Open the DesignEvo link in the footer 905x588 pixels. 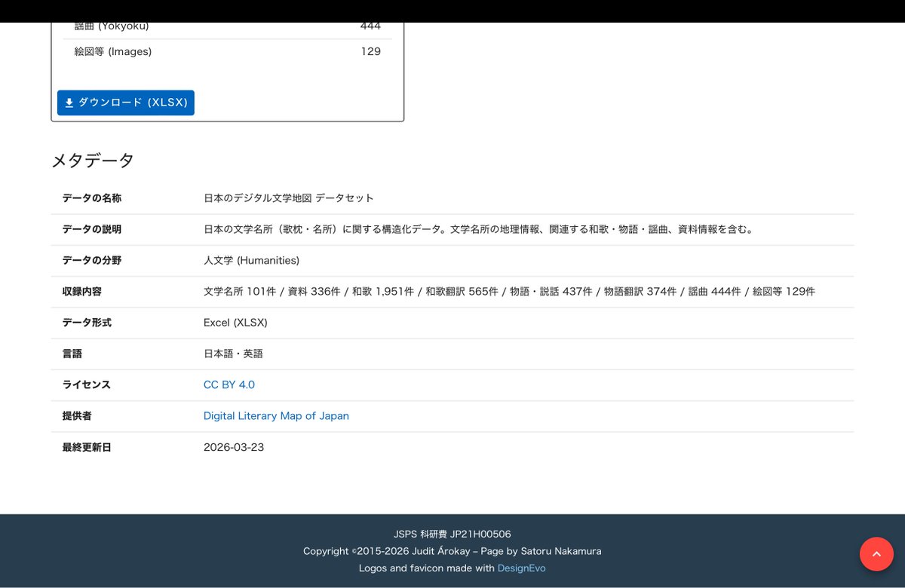pyautogui.click(x=521, y=568)
